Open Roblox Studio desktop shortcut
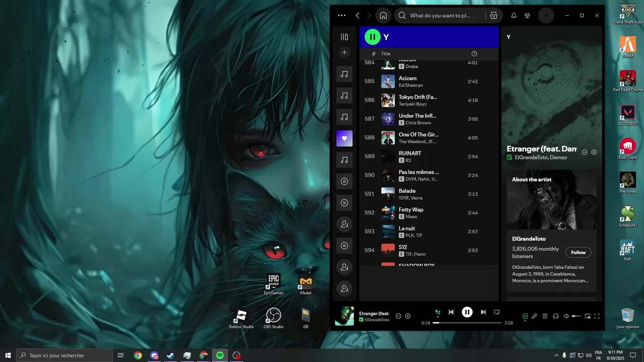Screen dimensions: 644x362 (x=242, y=318)
